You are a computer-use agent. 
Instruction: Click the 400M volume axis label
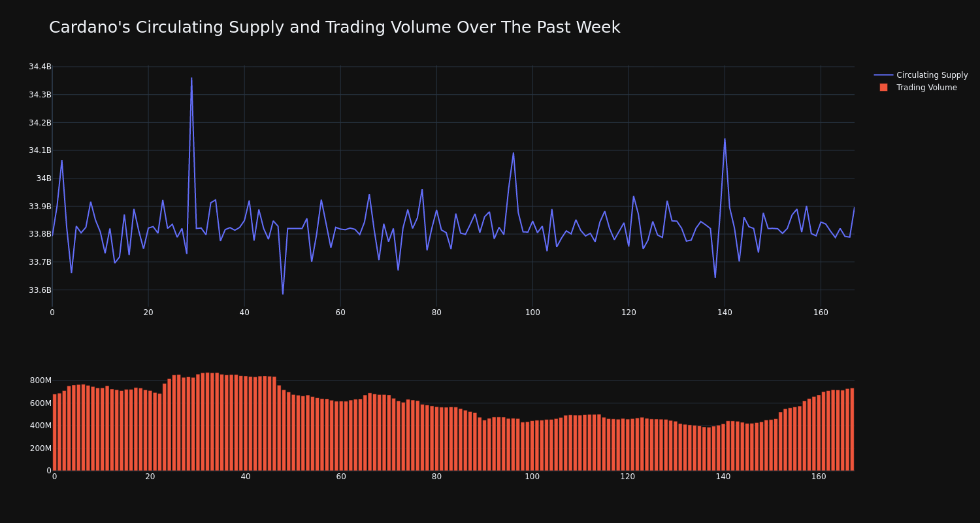pyautogui.click(x=40, y=426)
